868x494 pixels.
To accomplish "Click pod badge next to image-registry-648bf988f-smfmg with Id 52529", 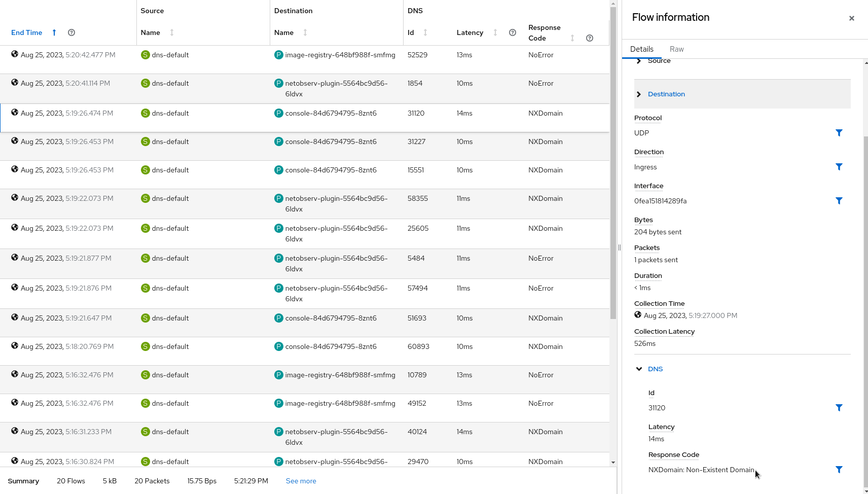I will [x=279, y=55].
